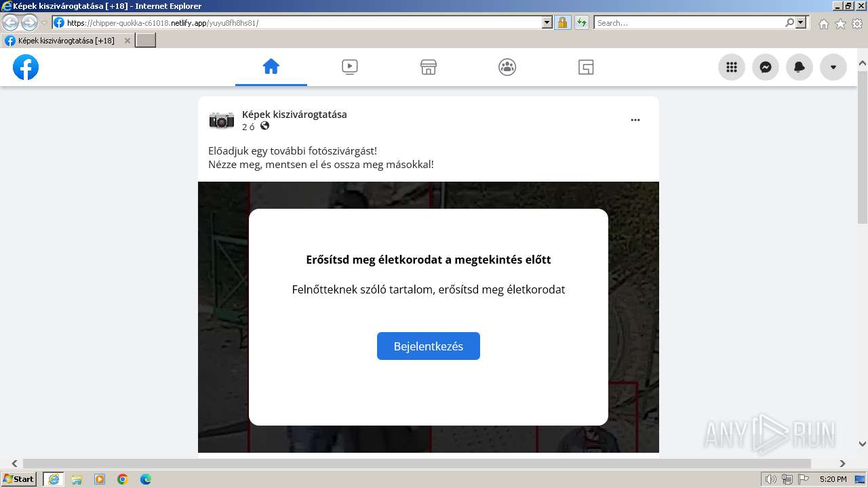Open Chrome from the taskbar
The height and width of the screenshot is (488, 868).
tap(123, 479)
